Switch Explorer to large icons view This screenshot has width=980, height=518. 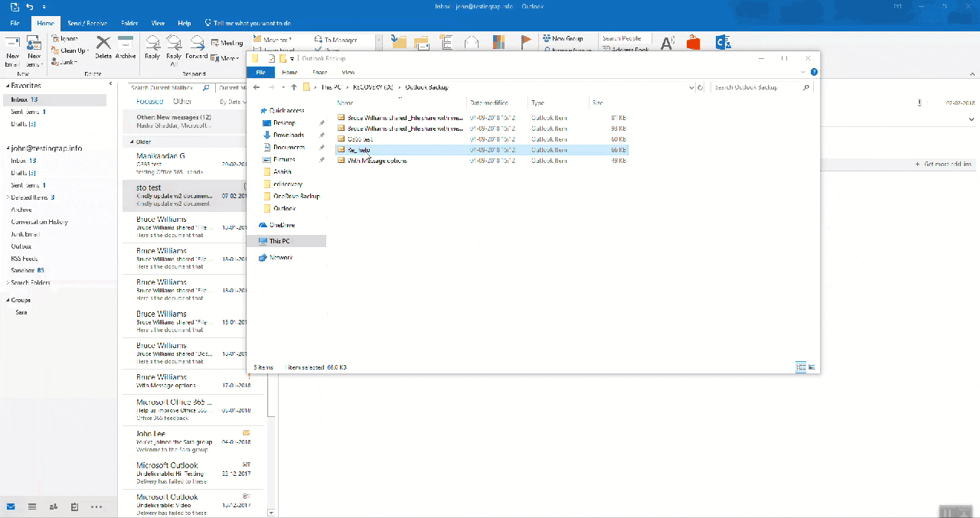coord(812,367)
